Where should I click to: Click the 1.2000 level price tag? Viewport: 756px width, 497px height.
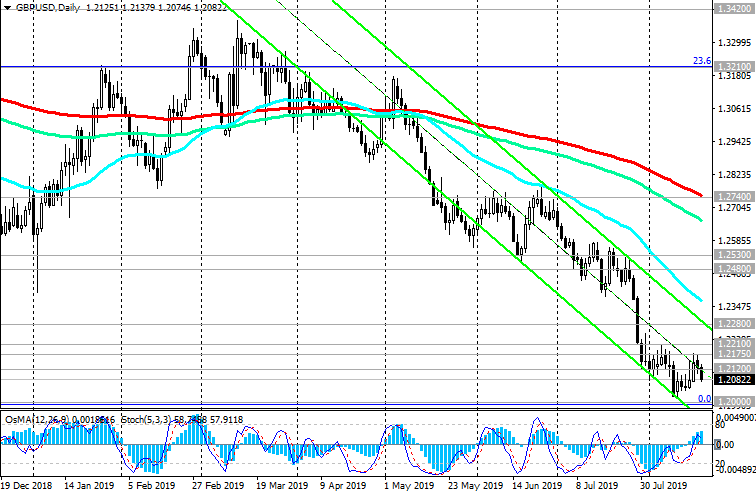pos(733,400)
